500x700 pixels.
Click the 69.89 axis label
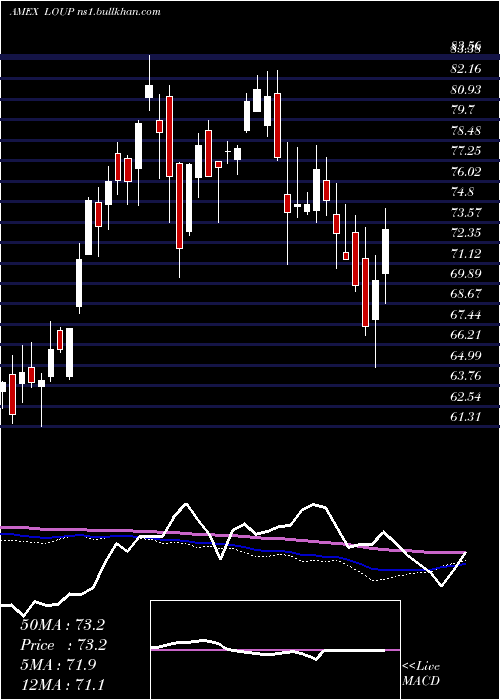pyautogui.click(x=467, y=273)
